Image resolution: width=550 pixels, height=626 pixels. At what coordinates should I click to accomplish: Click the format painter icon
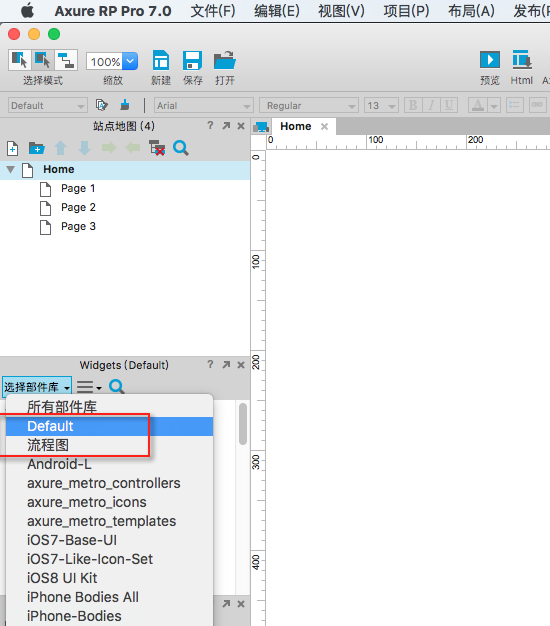point(125,105)
